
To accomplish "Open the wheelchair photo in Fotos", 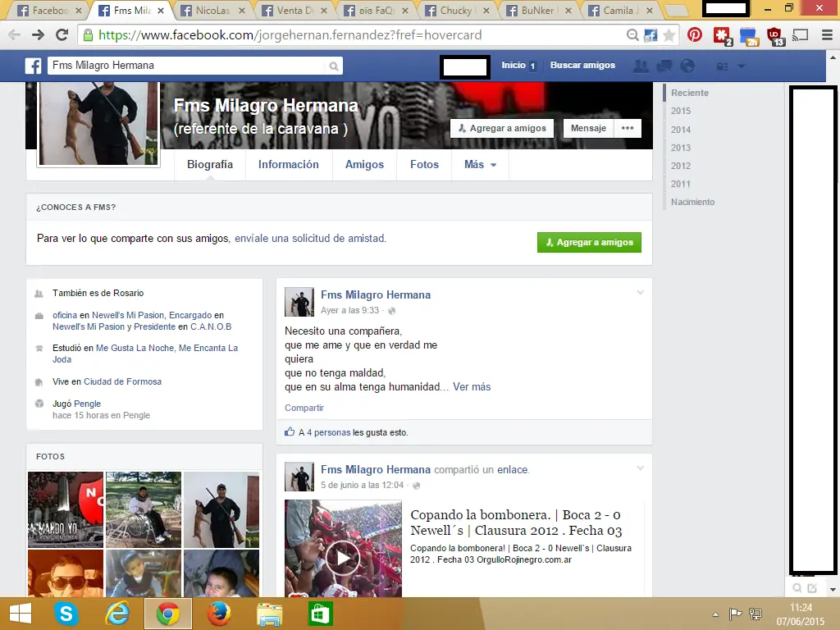I will click(x=144, y=509).
